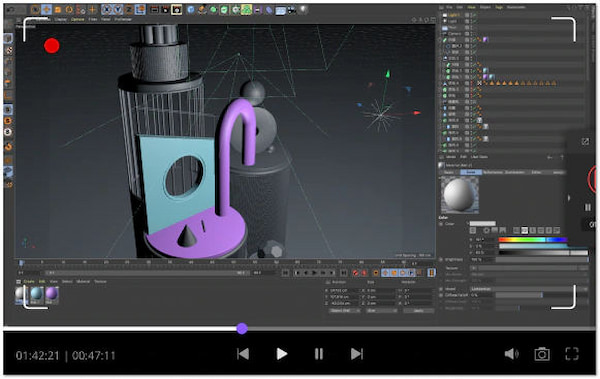Viewport: 600px width, 379px height.
Task: Open the Model Lambertian dropdown
Action: (528, 289)
